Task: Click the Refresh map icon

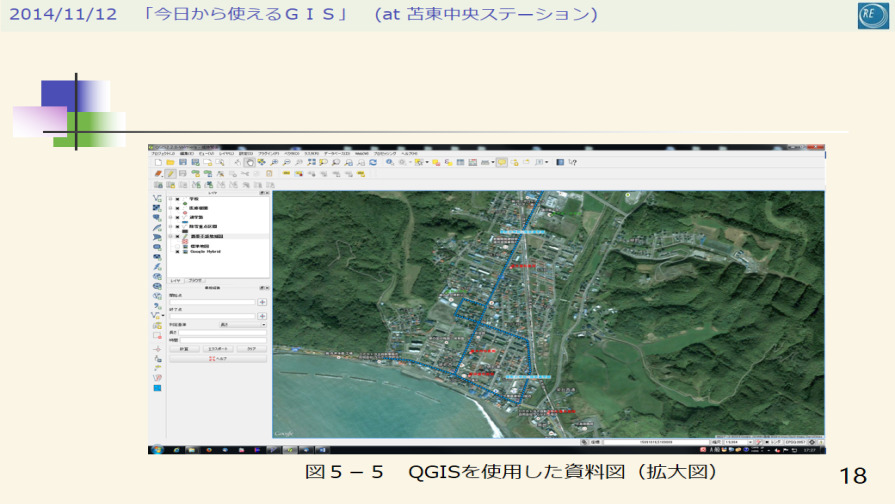Action: point(373,161)
